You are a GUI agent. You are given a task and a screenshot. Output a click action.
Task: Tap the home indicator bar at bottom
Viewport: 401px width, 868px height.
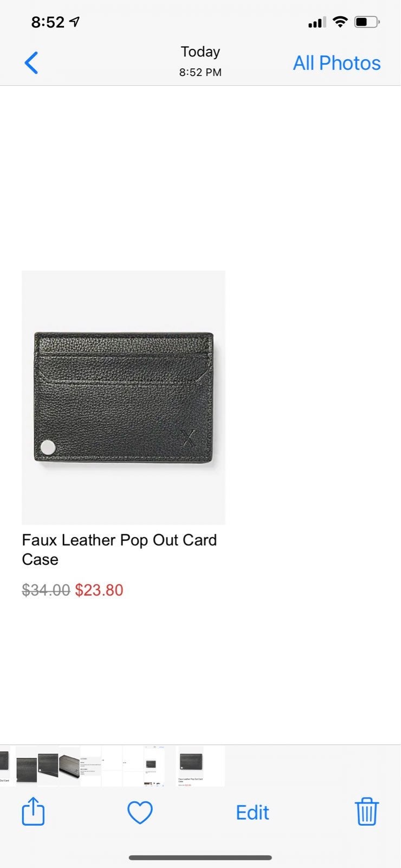[x=200, y=858]
